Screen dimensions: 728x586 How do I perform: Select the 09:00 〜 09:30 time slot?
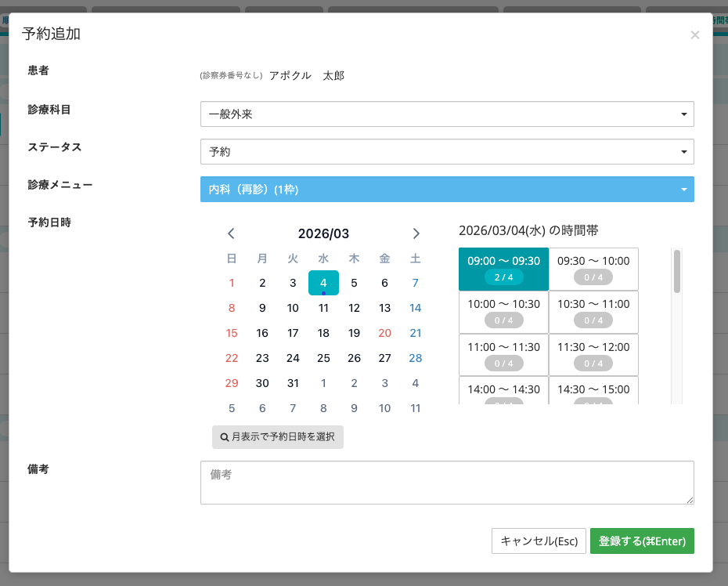click(x=503, y=269)
